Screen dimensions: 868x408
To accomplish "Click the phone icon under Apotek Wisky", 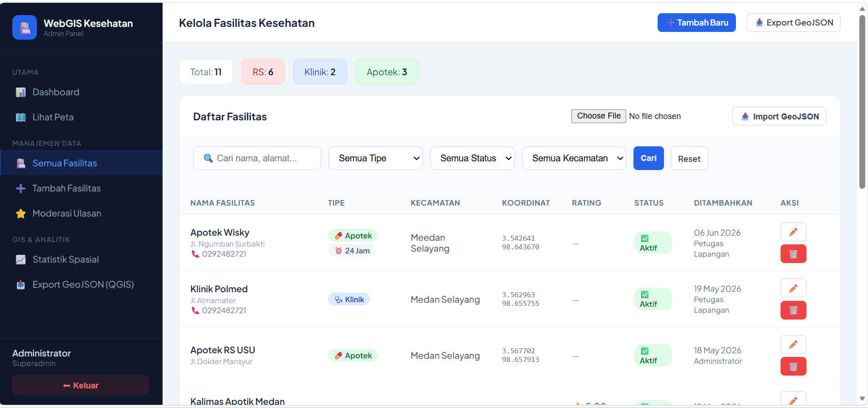I will tap(195, 254).
